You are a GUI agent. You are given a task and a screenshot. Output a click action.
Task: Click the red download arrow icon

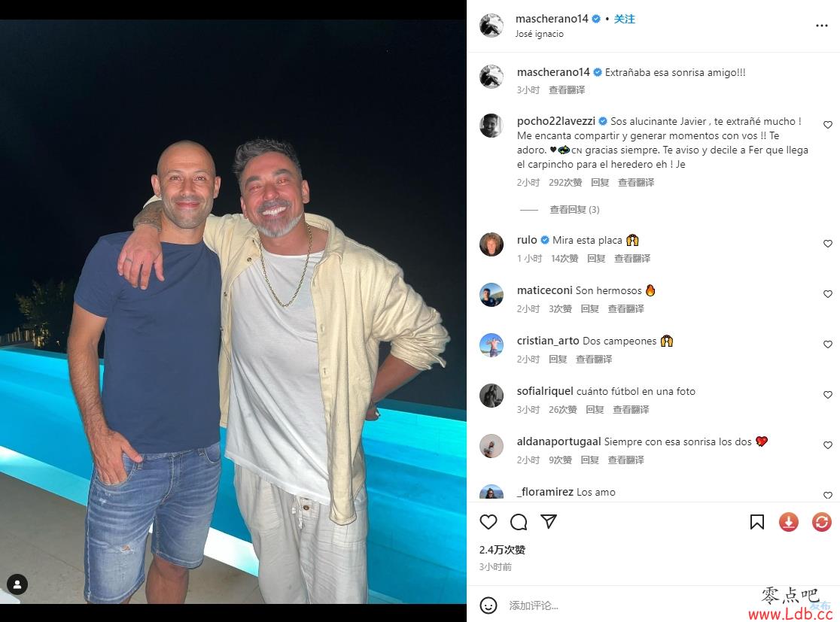pyautogui.click(x=789, y=522)
